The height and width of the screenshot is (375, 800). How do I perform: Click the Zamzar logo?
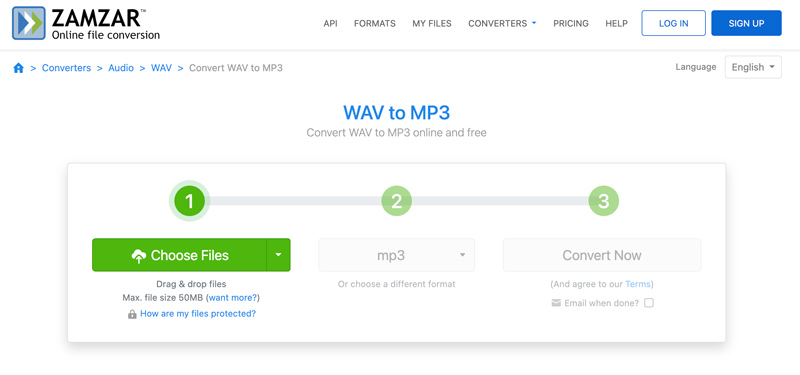pos(86,23)
